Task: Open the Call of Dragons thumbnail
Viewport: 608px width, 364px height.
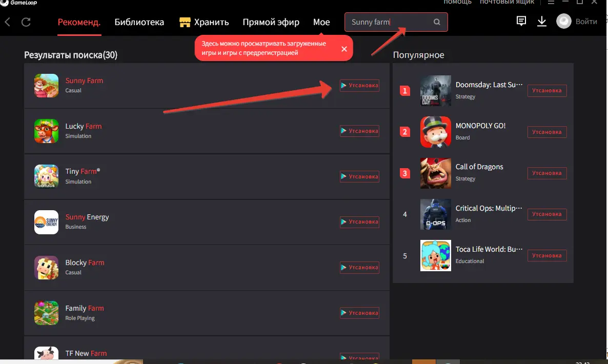Action: [x=435, y=173]
